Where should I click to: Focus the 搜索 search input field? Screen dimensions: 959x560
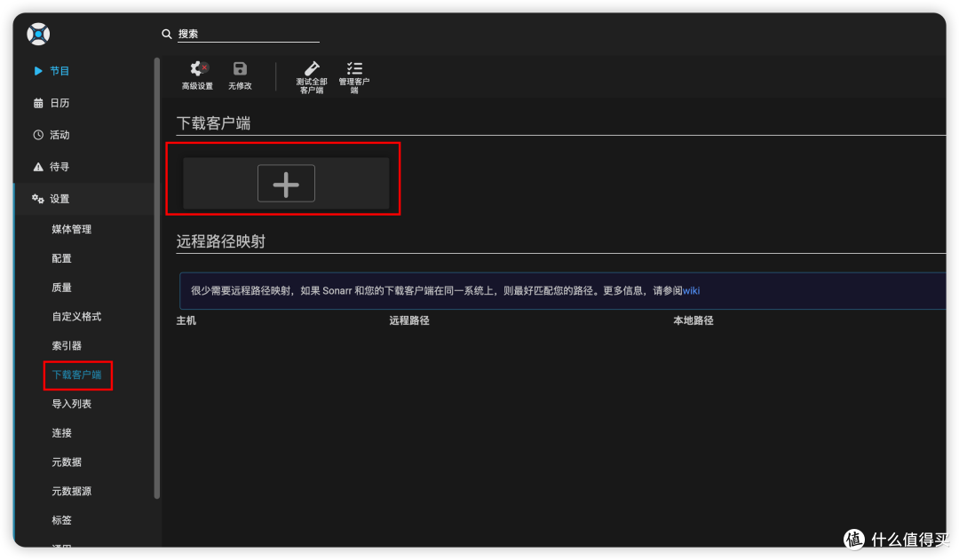[249, 35]
